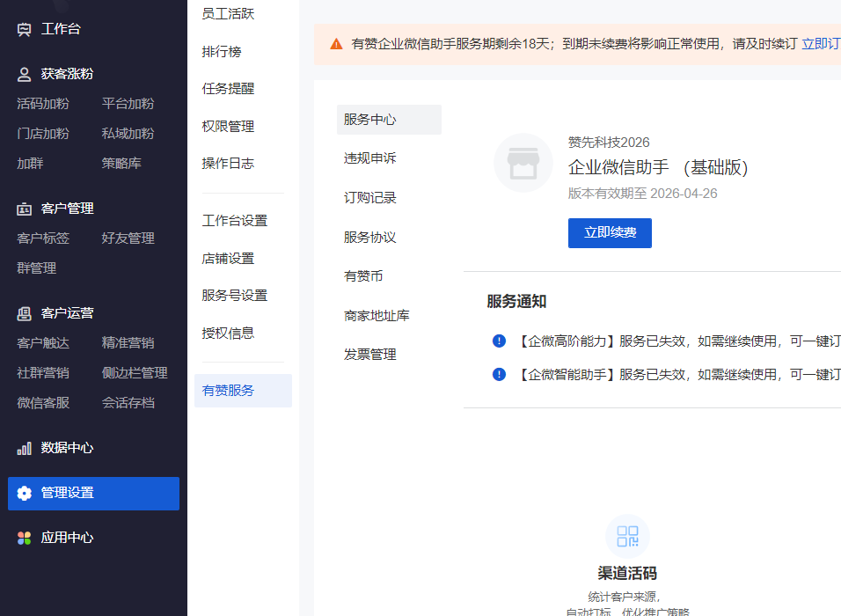This screenshot has width=841, height=616.
Task: Open 排行榜 in the settings submenu
Action: pyautogui.click(x=222, y=52)
